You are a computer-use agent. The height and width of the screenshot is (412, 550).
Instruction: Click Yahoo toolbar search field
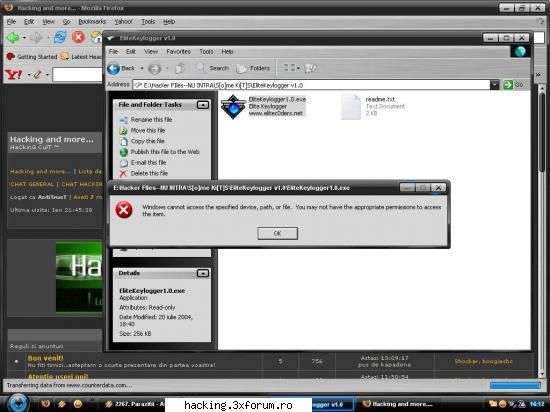tap(77, 75)
